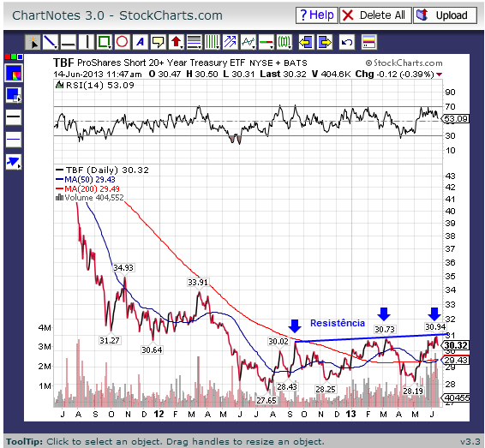
Task: Select the blue down arrow above 30.94
Action: tap(434, 314)
